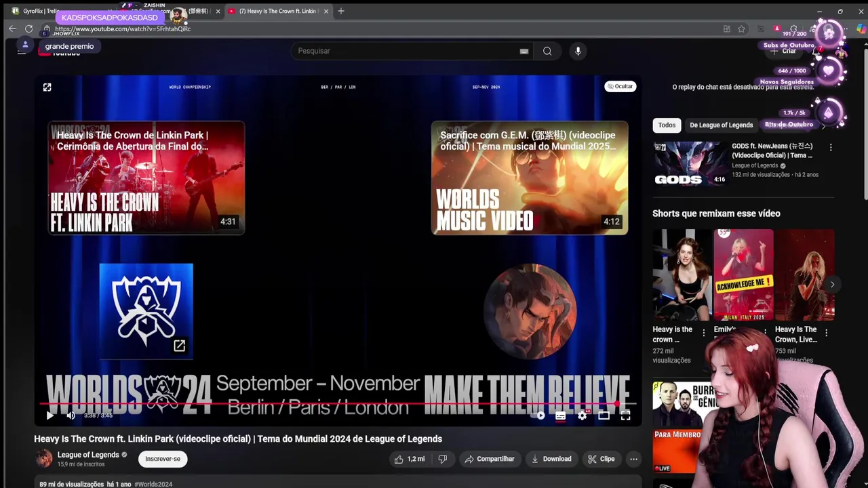Image resolution: width=868 pixels, height=488 pixels.
Task: Open the GODS ft. NewJeans video thumbnail
Action: pyautogui.click(x=690, y=163)
